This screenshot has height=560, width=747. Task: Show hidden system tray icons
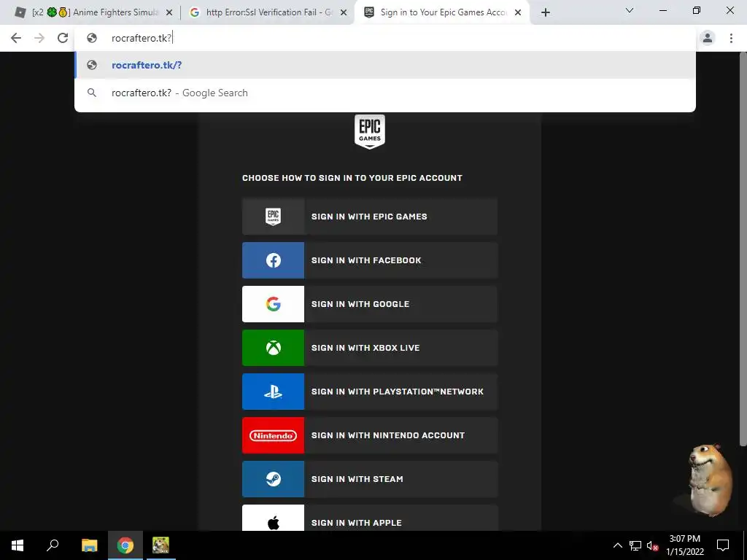(617, 545)
